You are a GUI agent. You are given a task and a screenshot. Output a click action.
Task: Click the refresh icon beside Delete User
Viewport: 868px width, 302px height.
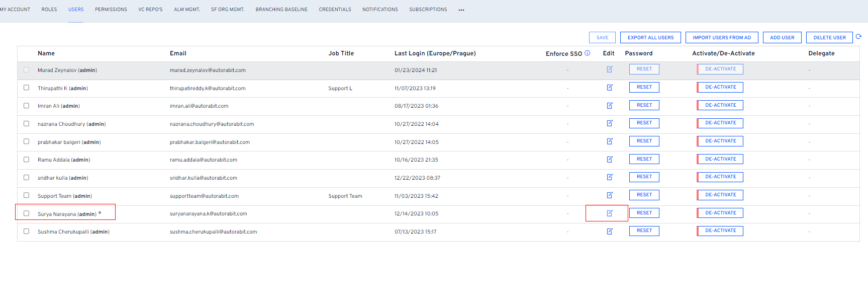coord(858,37)
